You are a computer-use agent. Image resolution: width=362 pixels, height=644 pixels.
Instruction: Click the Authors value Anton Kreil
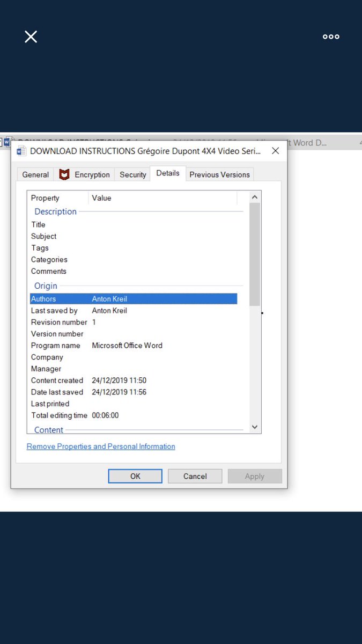tap(109, 299)
